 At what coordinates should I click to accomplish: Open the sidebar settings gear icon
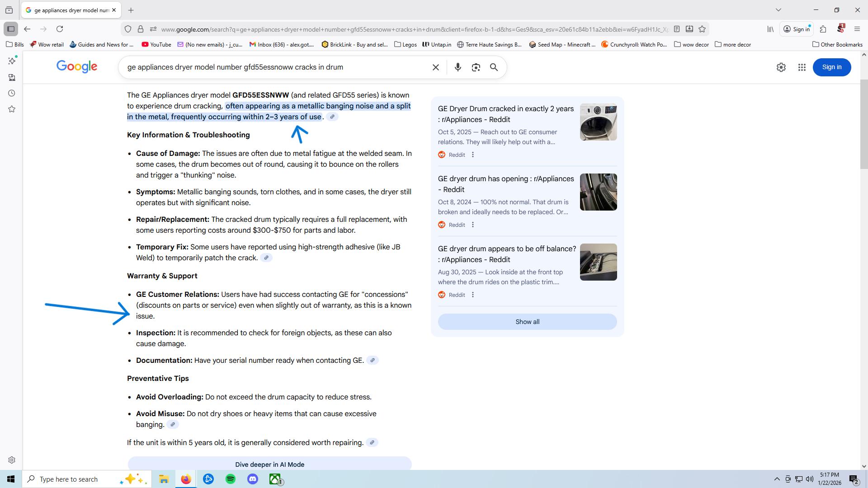click(x=12, y=460)
